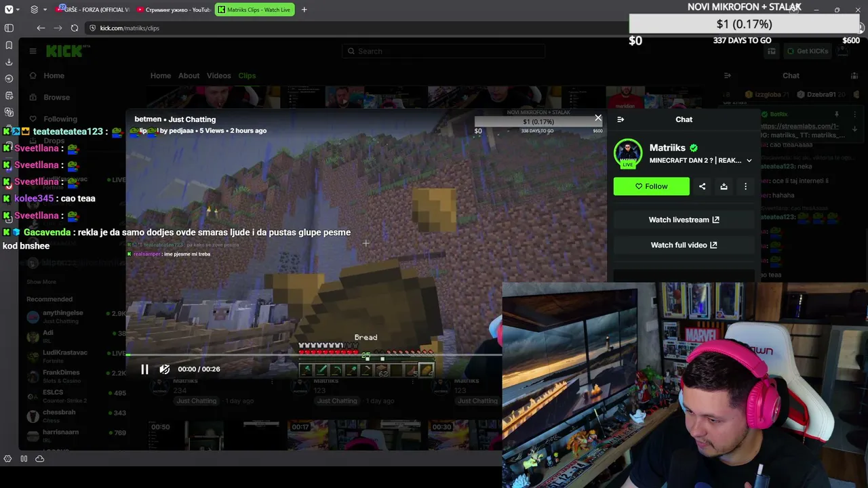Open a new browser tab
868x488 pixels.
(304, 9)
